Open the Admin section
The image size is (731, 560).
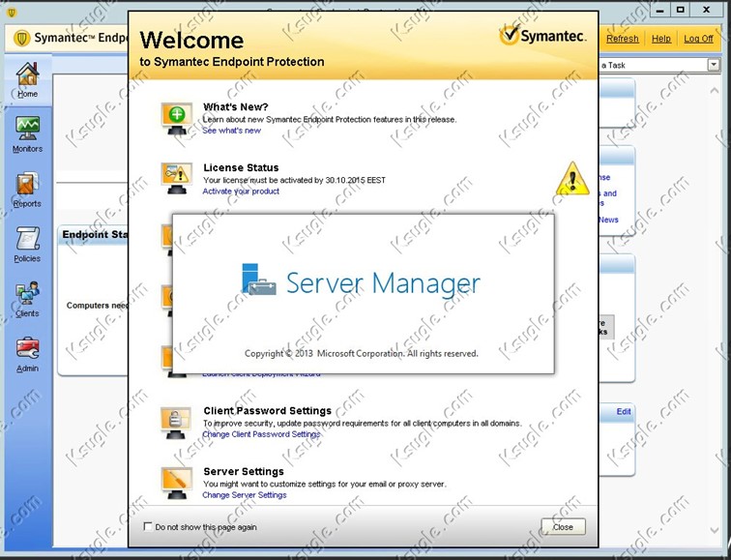pyautogui.click(x=27, y=354)
